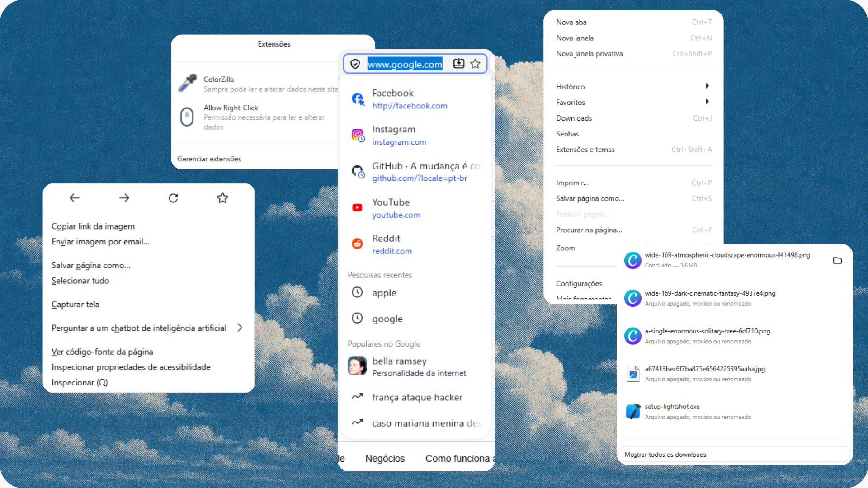Image resolution: width=868 pixels, height=488 pixels.
Task: Click the Negócios footer link
Action: pyautogui.click(x=385, y=459)
